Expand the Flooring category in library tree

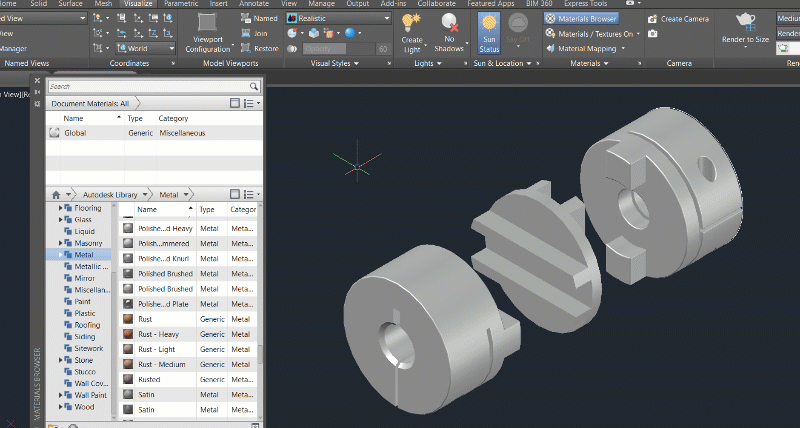[x=61, y=208]
